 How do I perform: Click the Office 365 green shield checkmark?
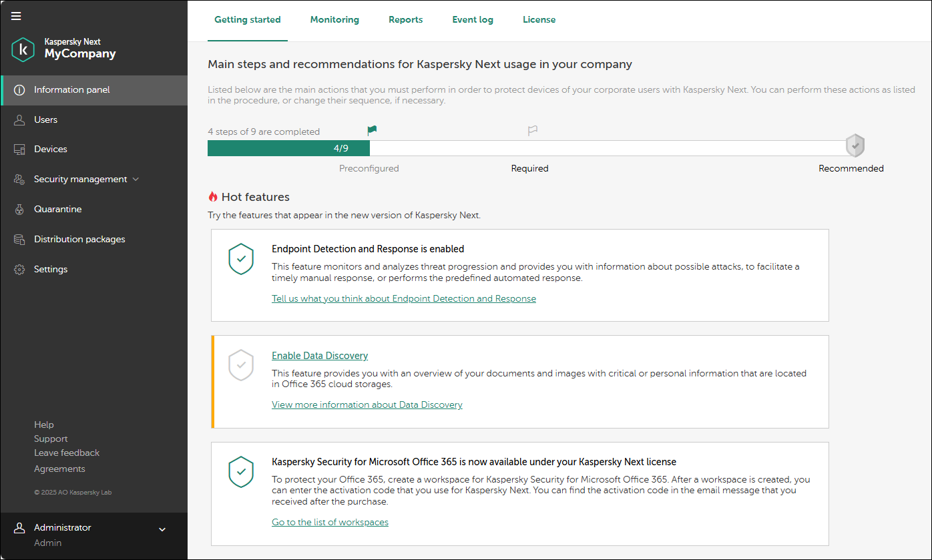pyautogui.click(x=241, y=472)
